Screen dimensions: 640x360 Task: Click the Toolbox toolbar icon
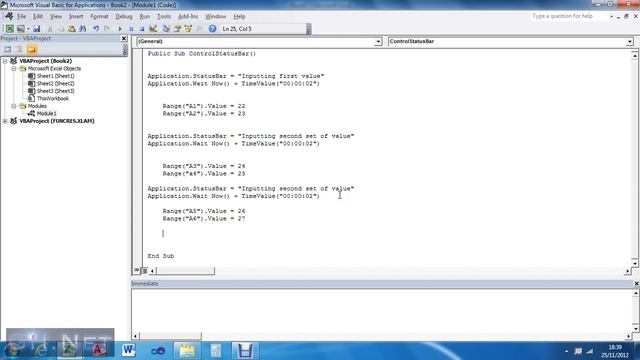point(199,29)
